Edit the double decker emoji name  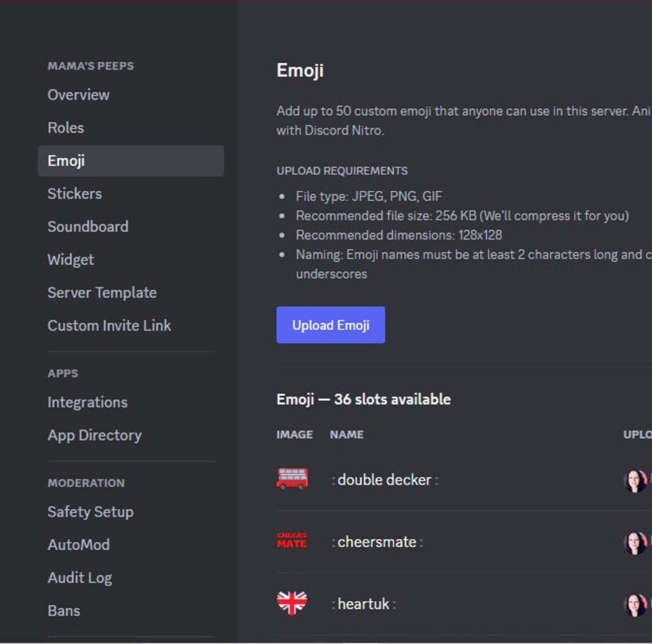[x=385, y=480]
